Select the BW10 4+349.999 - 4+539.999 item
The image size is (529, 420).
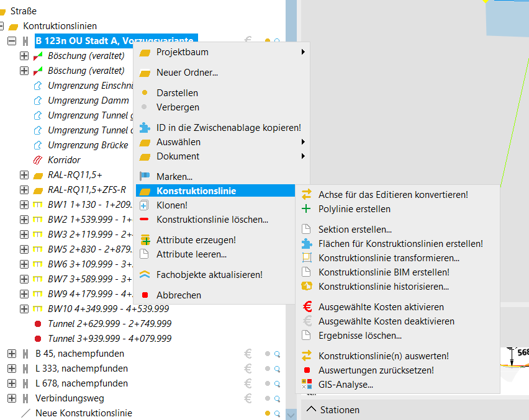click(108, 309)
